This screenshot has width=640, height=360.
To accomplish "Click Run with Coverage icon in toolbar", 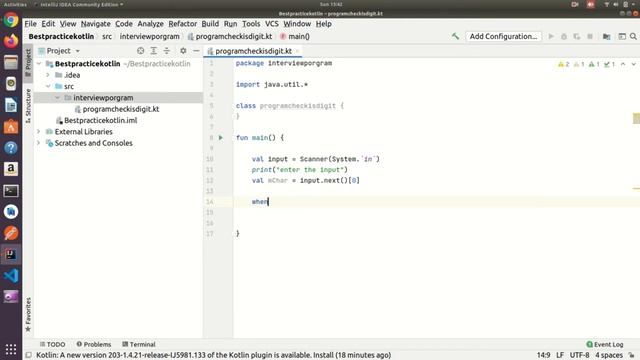I will pyautogui.click(x=577, y=36).
